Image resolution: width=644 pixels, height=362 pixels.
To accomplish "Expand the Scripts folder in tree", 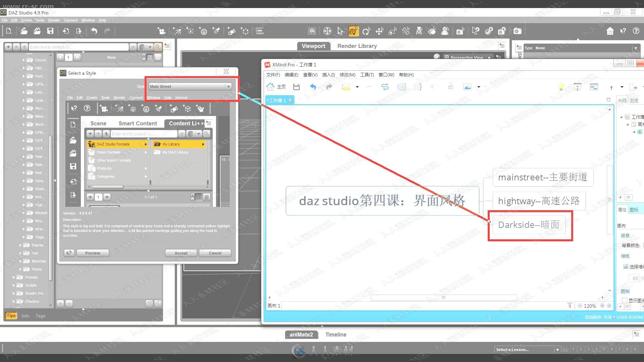I will pos(14,286).
